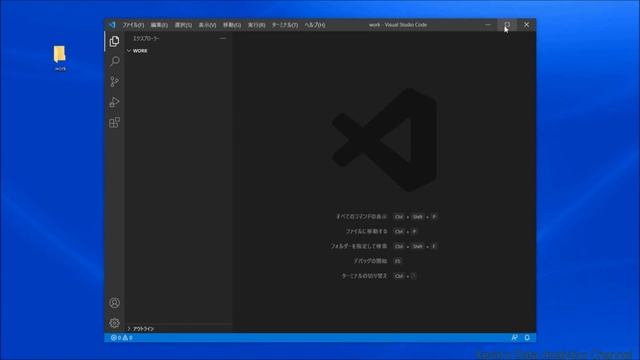
Task: Open the Run and Debug view icon
Action: click(x=114, y=102)
